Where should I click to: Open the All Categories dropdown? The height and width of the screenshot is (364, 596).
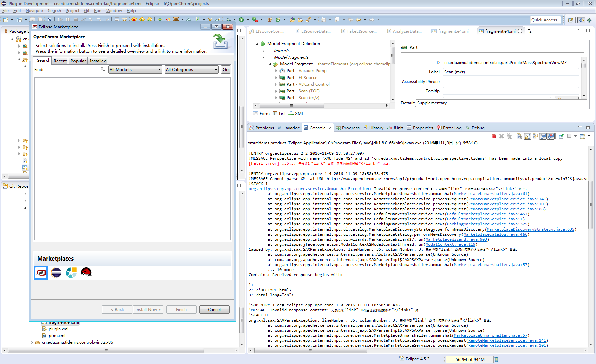191,70
